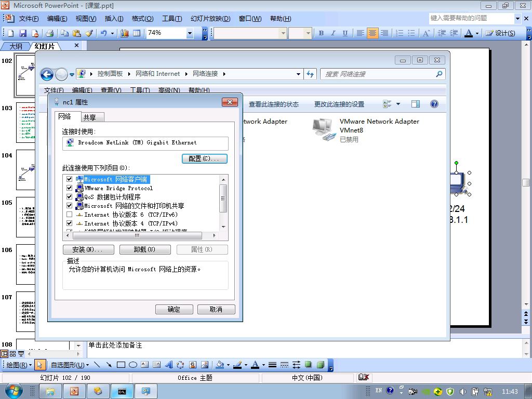Apply fill color with the paint bucket swatch
532x399 pixels.
(x=220, y=365)
